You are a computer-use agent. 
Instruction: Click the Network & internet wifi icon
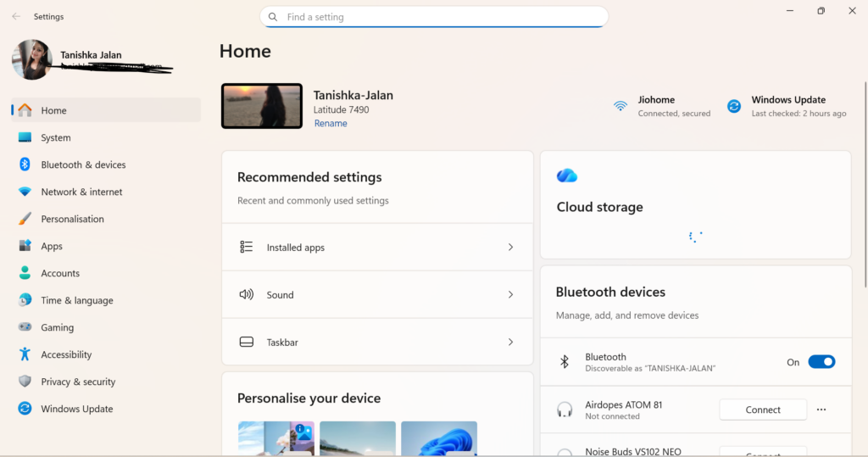(25, 192)
